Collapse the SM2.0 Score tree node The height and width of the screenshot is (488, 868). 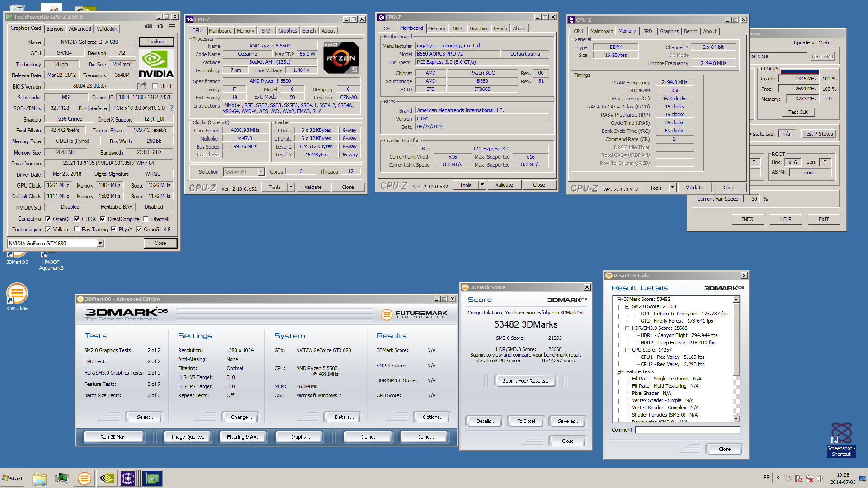627,306
